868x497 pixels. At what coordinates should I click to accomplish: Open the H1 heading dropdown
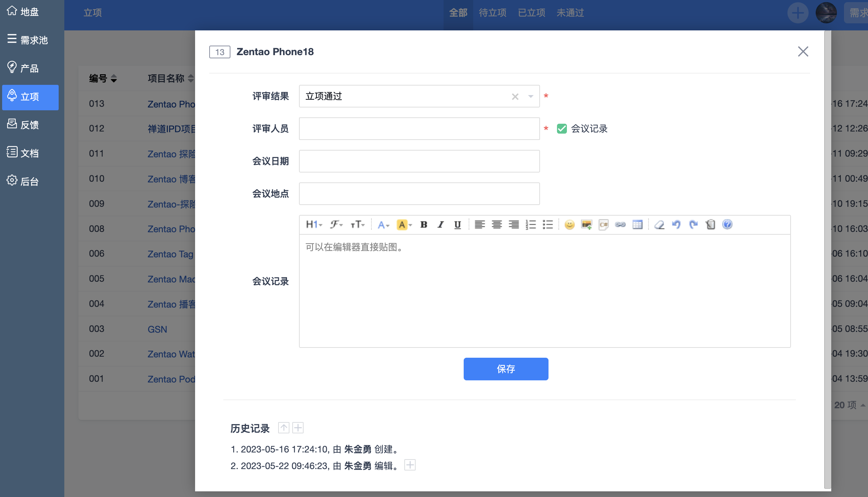314,224
